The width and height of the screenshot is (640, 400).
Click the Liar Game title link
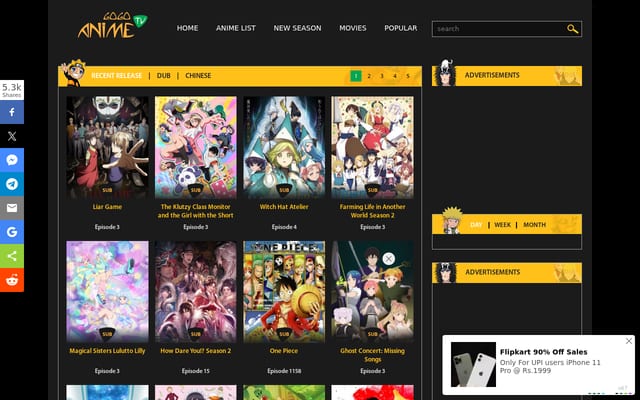[x=107, y=207]
